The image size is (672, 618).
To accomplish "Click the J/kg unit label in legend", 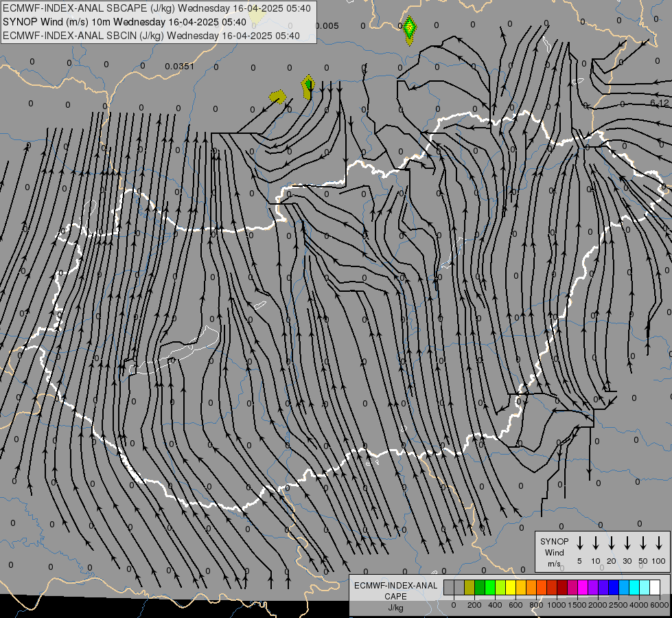I will (395, 608).
